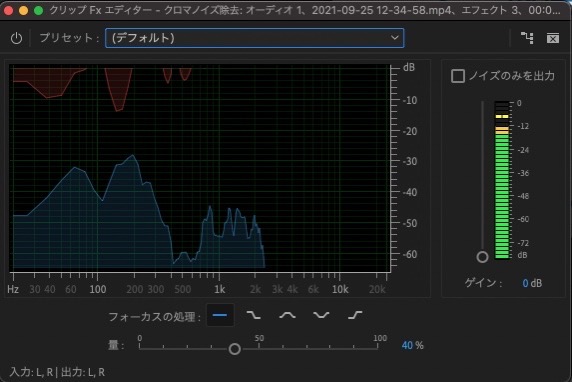Click the delete preset icon
The height and width of the screenshot is (382, 572).
click(x=553, y=38)
